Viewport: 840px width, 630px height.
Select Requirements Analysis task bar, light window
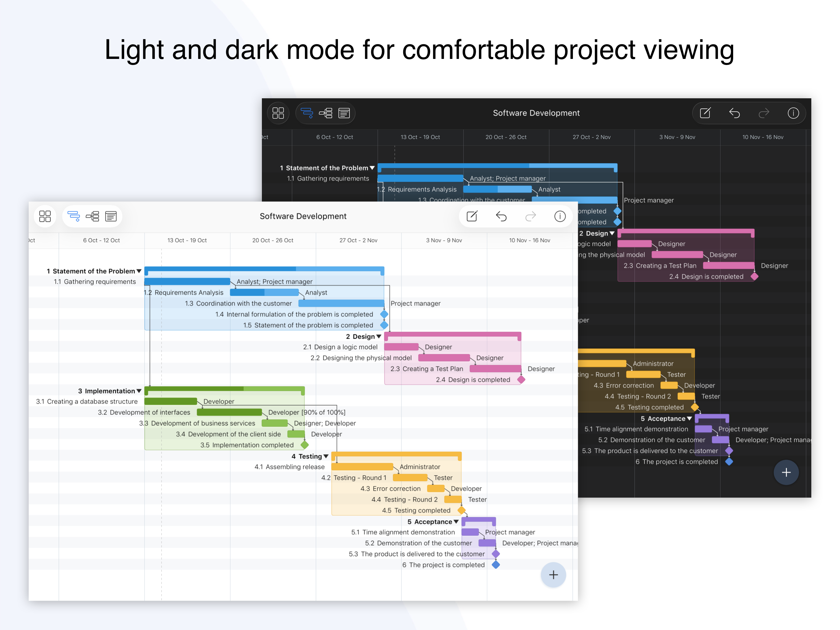pos(264,293)
